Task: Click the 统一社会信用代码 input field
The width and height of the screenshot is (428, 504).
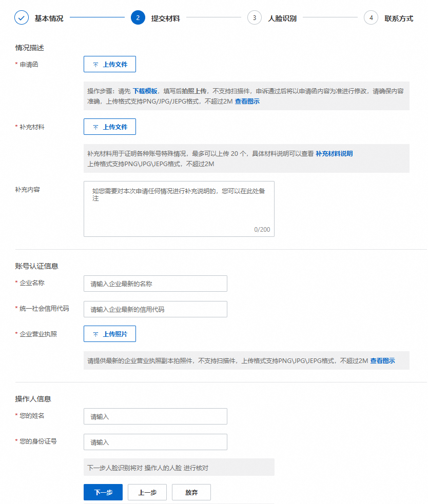Action: [155, 309]
